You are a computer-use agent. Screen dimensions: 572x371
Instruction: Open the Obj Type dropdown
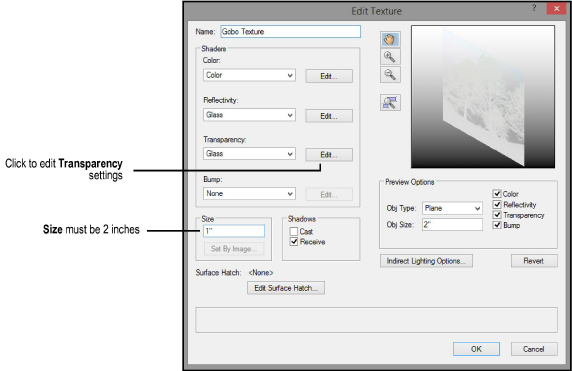click(x=452, y=208)
